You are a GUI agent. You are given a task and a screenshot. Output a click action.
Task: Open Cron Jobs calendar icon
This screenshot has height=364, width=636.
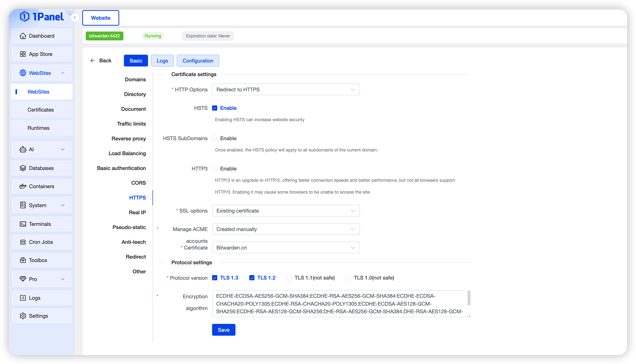[23, 242]
